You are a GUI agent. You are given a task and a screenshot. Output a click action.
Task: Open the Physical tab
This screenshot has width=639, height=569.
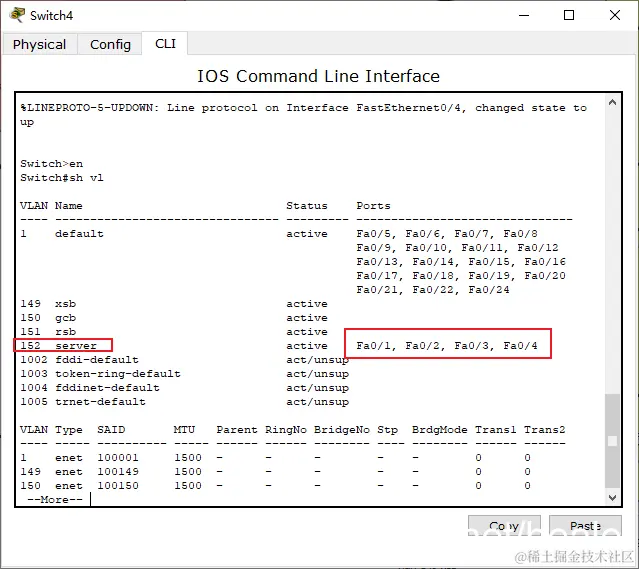click(40, 44)
